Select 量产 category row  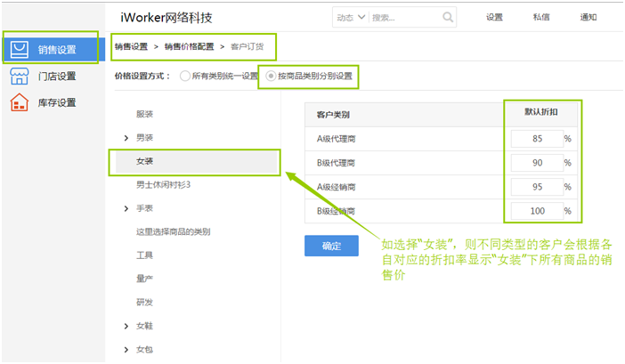(x=145, y=279)
